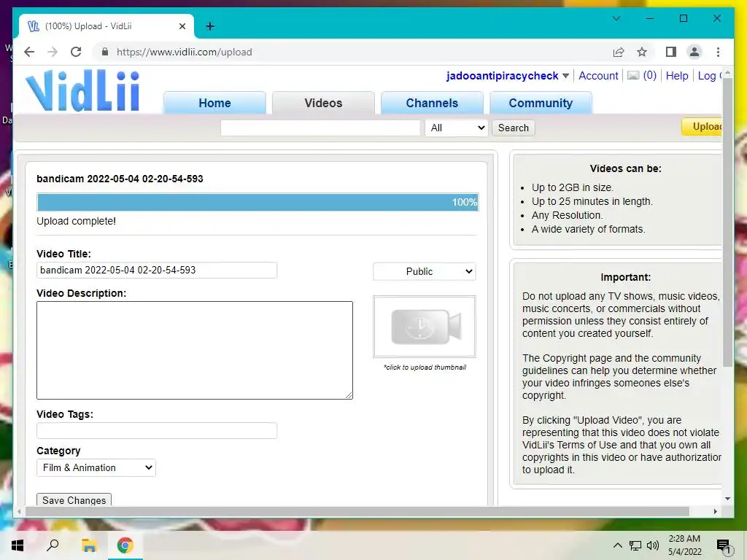Click the inbox envelope icon
747x560 pixels.
point(633,75)
